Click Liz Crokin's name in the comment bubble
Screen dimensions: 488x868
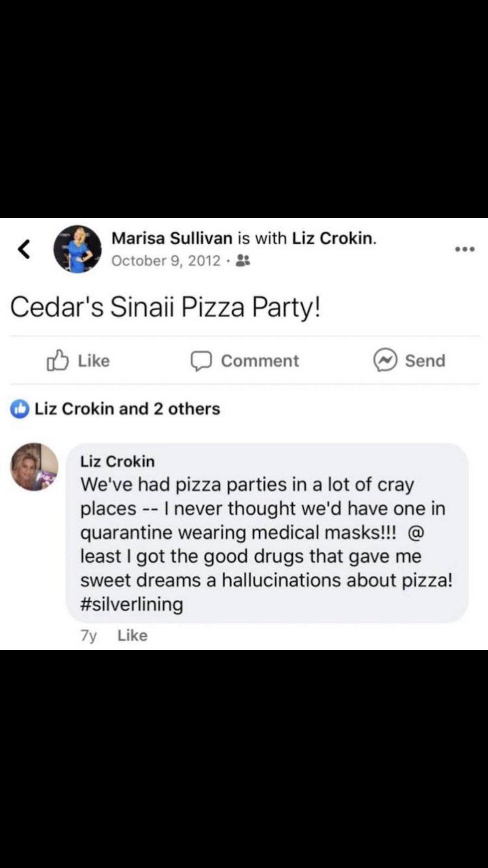point(117,461)
